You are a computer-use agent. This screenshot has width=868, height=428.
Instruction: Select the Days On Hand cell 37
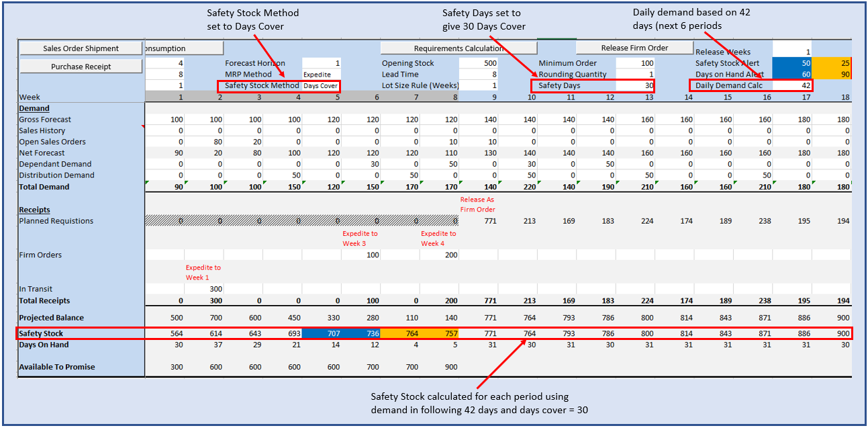(204, 345)
